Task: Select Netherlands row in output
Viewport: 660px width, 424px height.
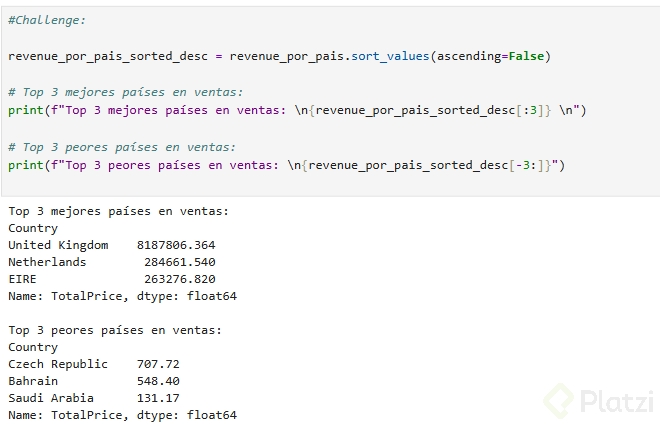Action: coord(46,262)
